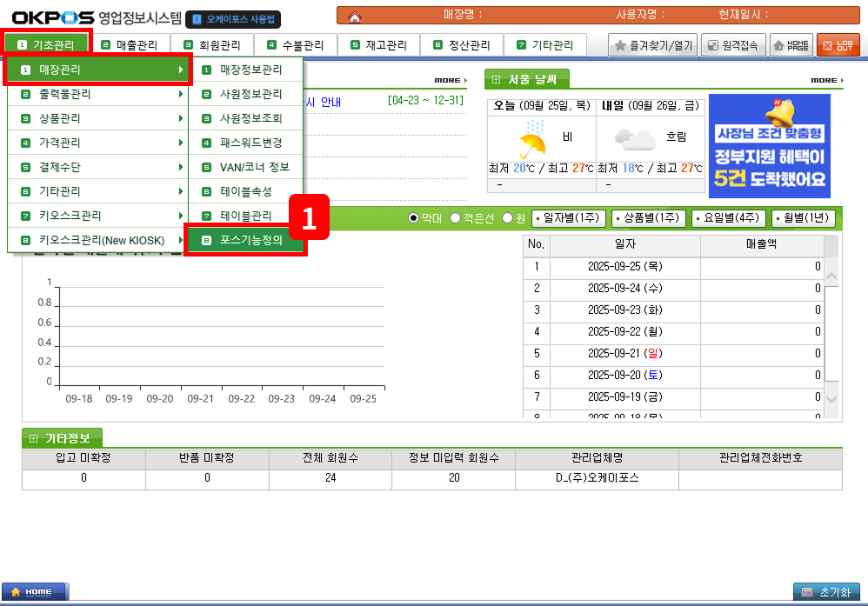Select the 막대 bar chart radio button
The height and width of the screenshot is (606, 868).
(x=414, y=218)
